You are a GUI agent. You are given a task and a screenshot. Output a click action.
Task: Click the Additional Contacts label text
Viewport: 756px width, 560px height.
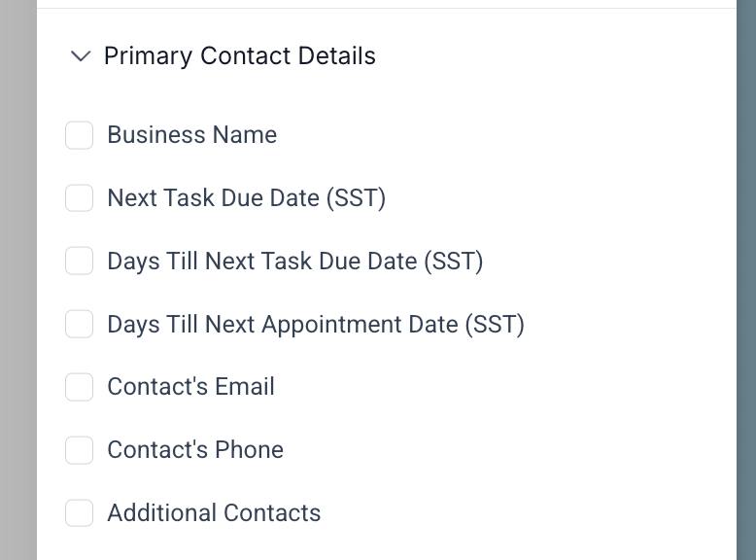pyautogui.click(x=214, y=512)
